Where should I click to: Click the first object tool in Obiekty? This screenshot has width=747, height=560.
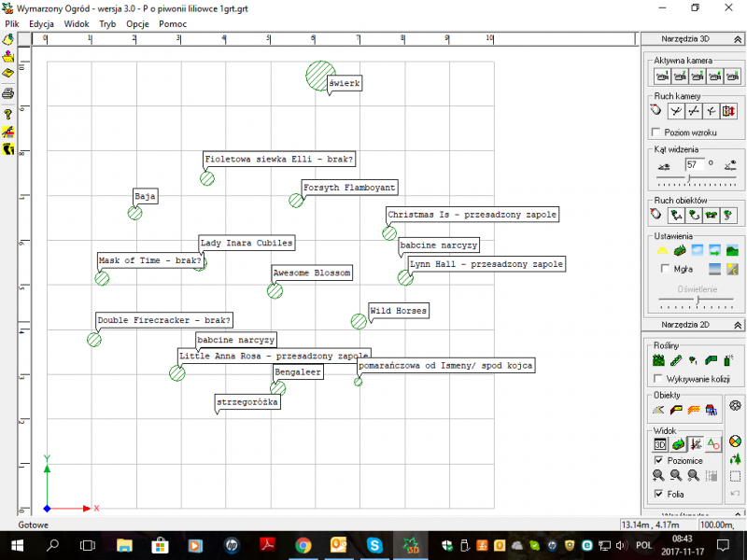coord(659,409)
